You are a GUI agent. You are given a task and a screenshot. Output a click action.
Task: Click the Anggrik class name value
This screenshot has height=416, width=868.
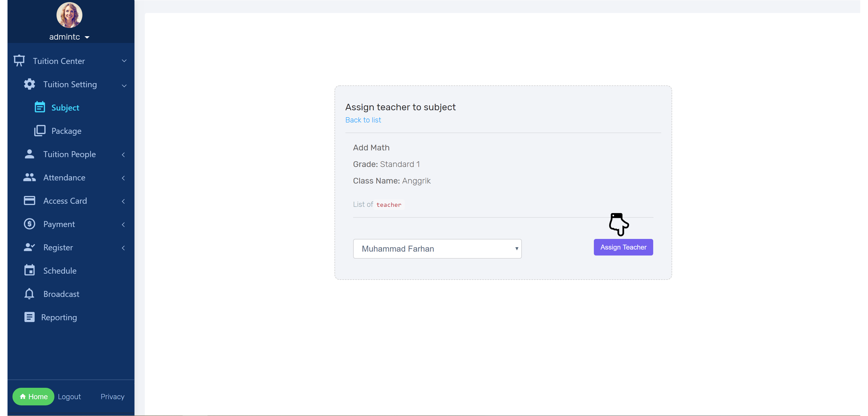pyautogui.click(x=416, y=181)
